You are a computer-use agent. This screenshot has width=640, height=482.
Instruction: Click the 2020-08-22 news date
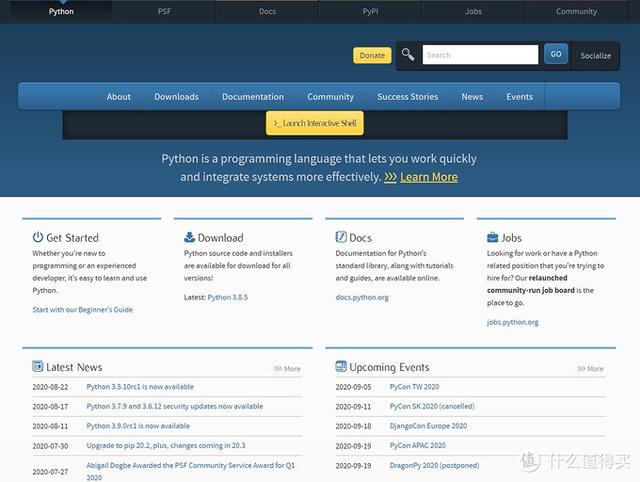point(50,387)
